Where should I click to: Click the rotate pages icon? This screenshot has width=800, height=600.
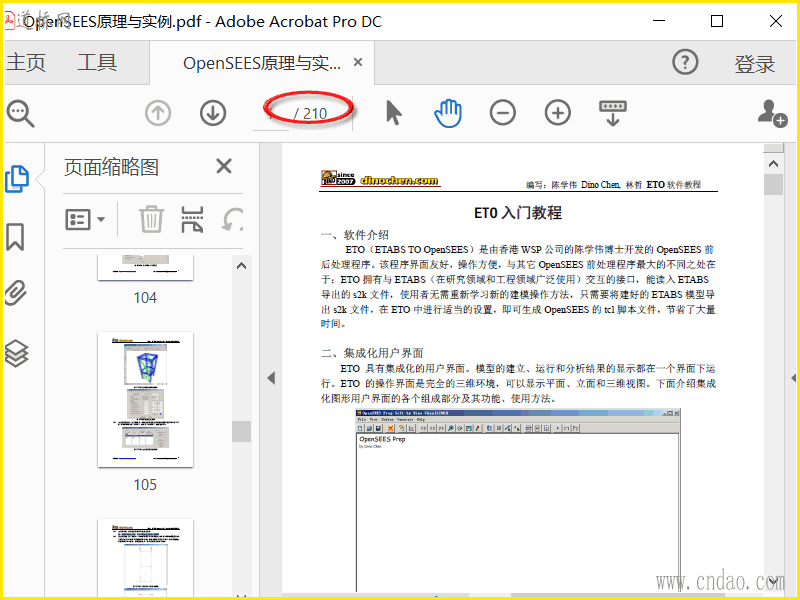[x=232, y=219]
